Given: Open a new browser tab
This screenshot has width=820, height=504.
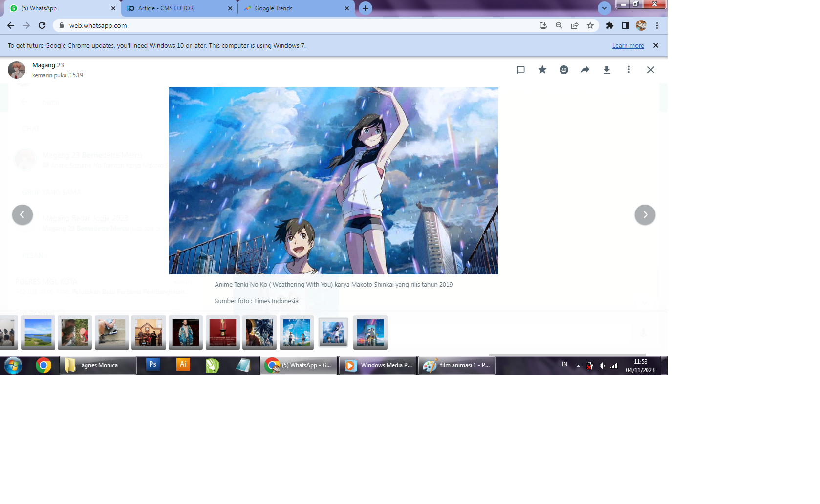Looking at the screenshot, I should tap(366, 8).
